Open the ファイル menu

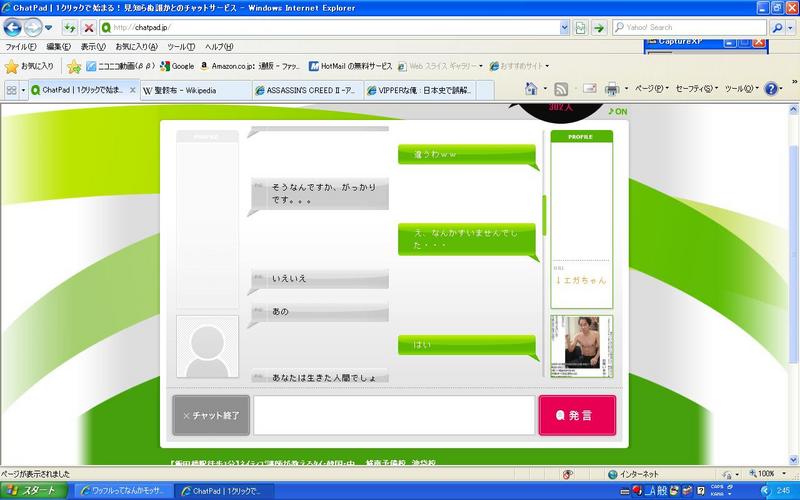21,46
